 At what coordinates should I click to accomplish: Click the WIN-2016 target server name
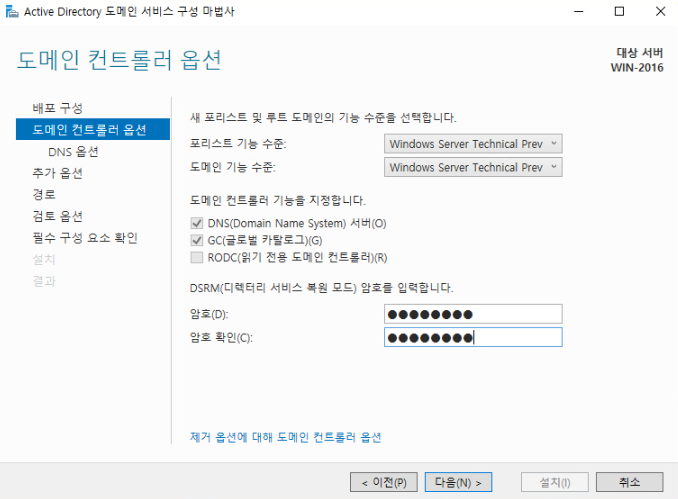[x=637, y=68]
